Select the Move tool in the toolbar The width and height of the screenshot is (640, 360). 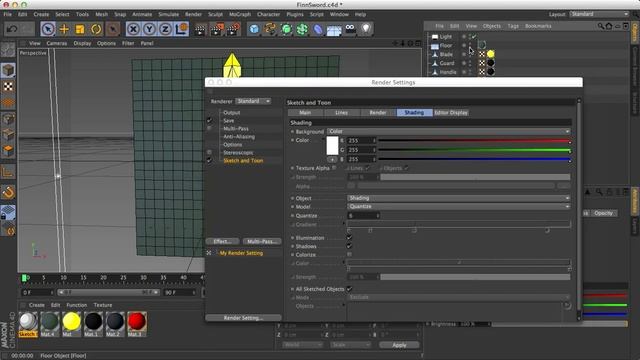click(64, 29)
